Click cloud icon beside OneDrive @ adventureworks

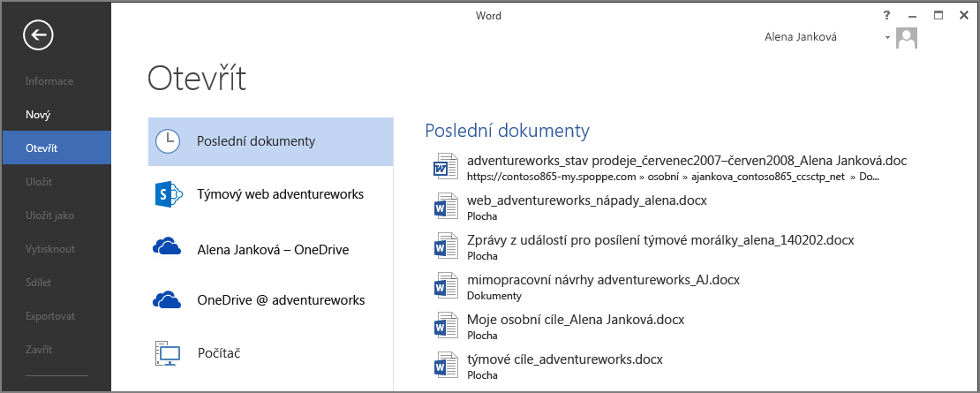click(x=167, y=300)
